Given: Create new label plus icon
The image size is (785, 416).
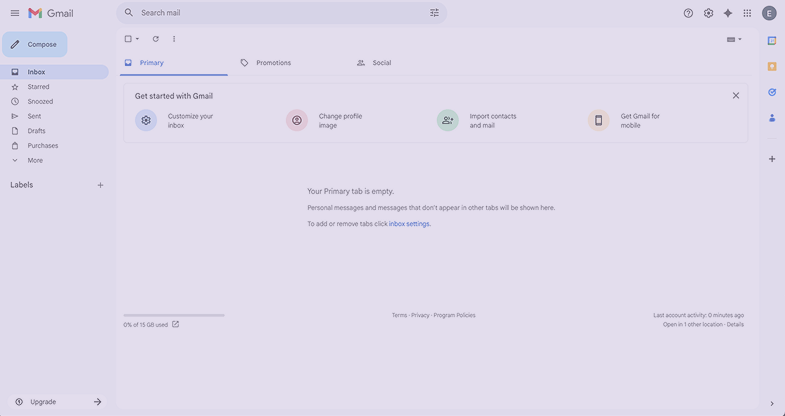Looking at the screenshot, I should [x=100, y=185].
